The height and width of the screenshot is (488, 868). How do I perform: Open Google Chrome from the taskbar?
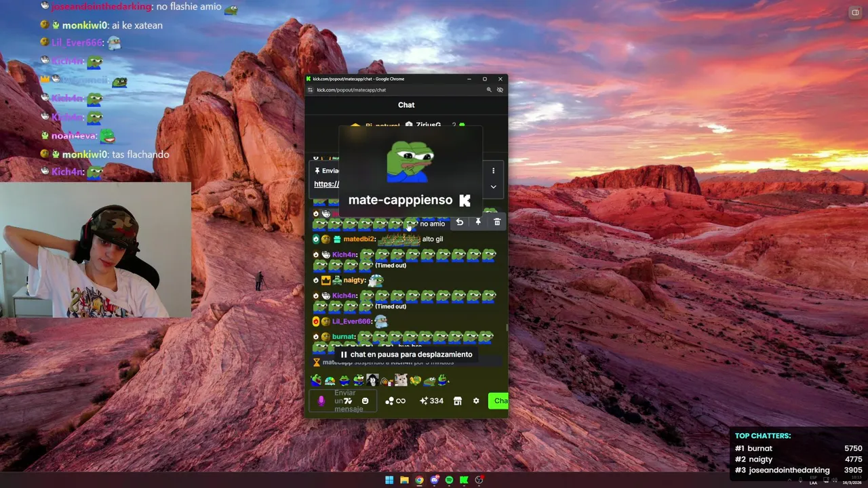(x=419, y=480)
